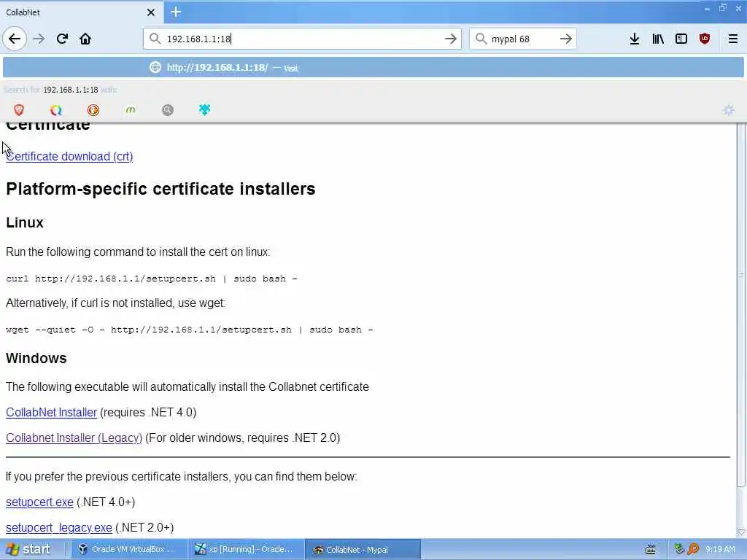Viewport: 747px width, 560px height.
Task: Click the curl setupcert.sh command text
Action: tap(152, 279)
